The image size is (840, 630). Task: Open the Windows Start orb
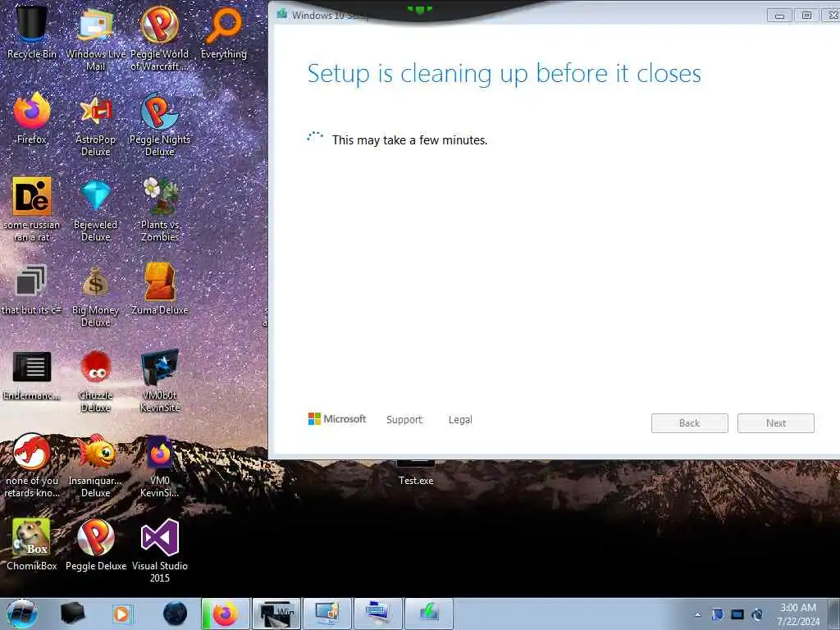pos(22,614)
